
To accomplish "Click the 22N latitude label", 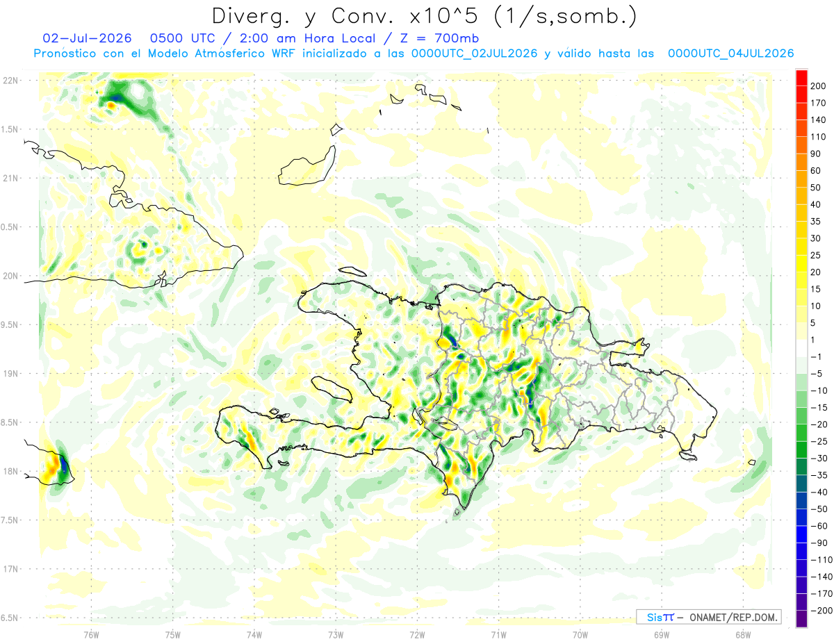I will point(10,81).
